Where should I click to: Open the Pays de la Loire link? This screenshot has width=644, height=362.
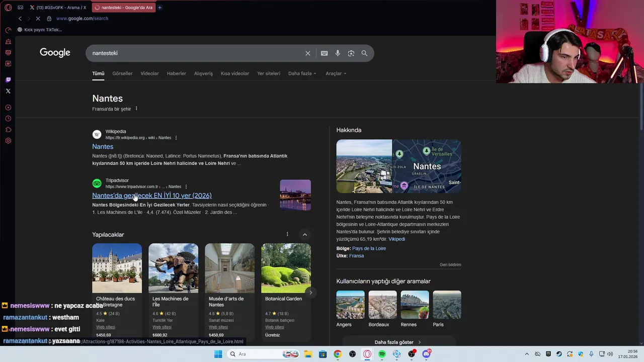(369, 248)
